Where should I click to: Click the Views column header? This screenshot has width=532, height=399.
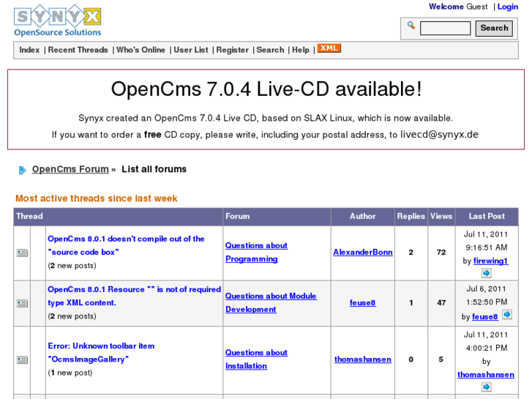[441, 216]
